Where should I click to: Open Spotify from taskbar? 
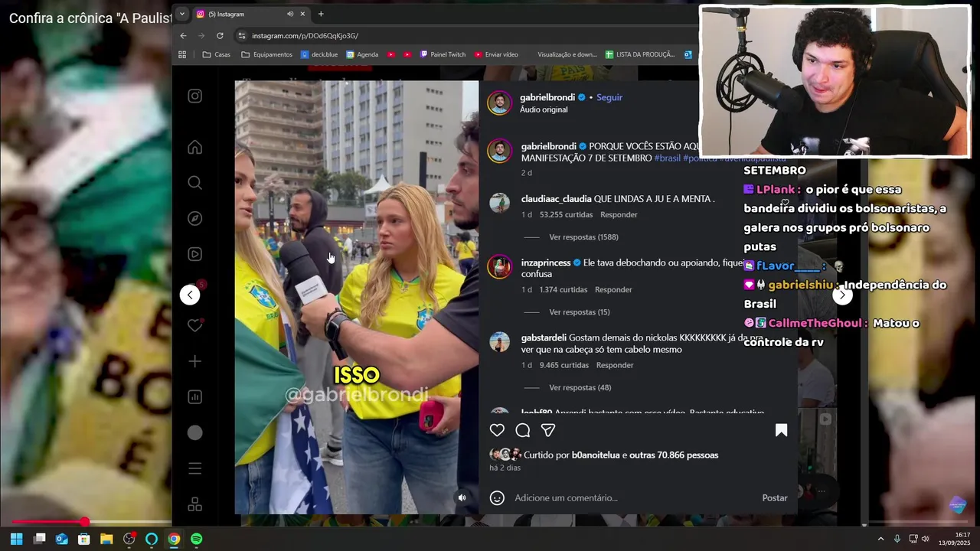click(x=196, y=539)
